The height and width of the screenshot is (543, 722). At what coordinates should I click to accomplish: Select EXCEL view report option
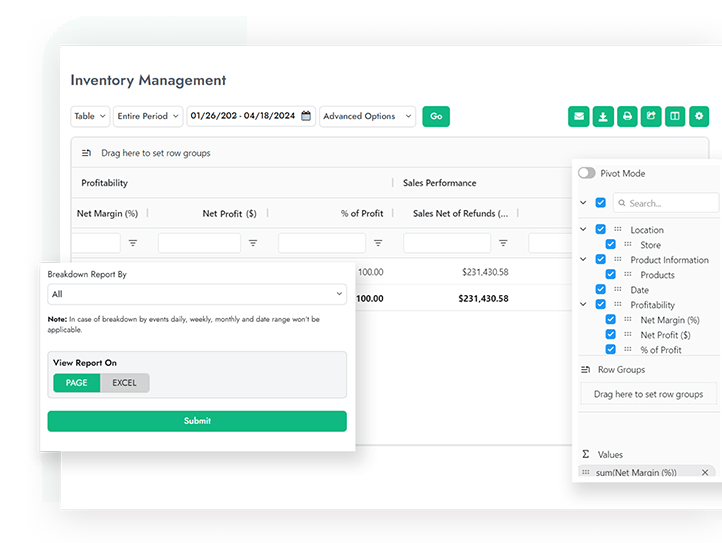pos(124,383)
